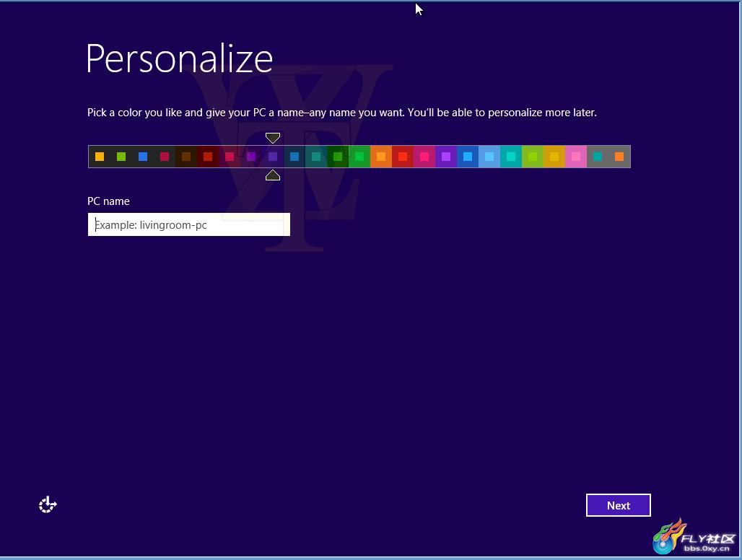
Task: Select the dark brown color swatch
Action: 186,157
